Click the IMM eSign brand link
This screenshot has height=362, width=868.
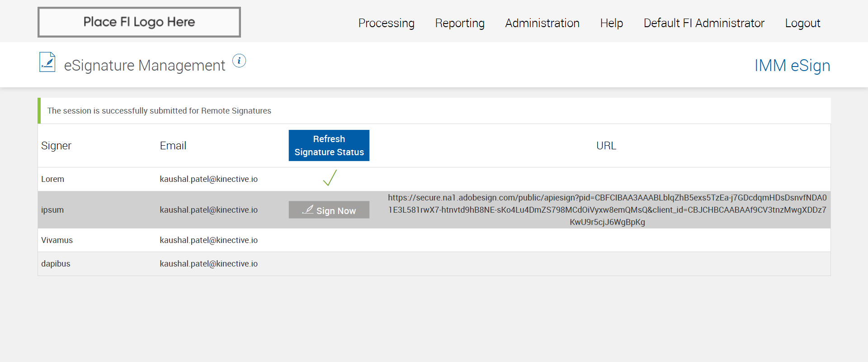[792, 66]
